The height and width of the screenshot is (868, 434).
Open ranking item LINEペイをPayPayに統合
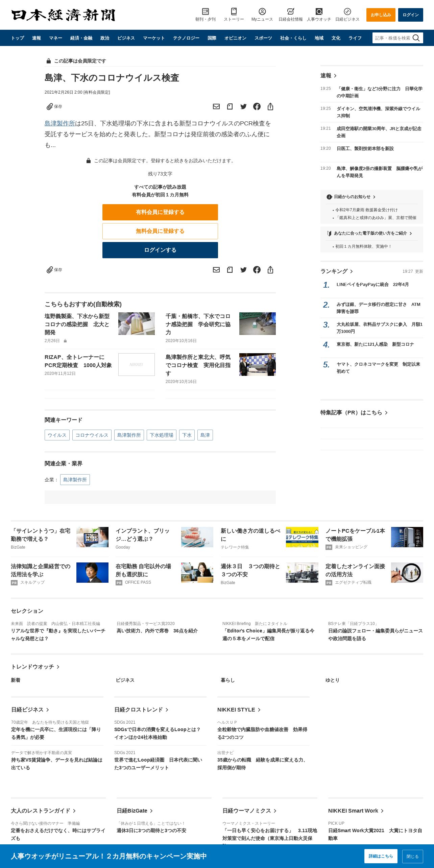coord(372,285)
